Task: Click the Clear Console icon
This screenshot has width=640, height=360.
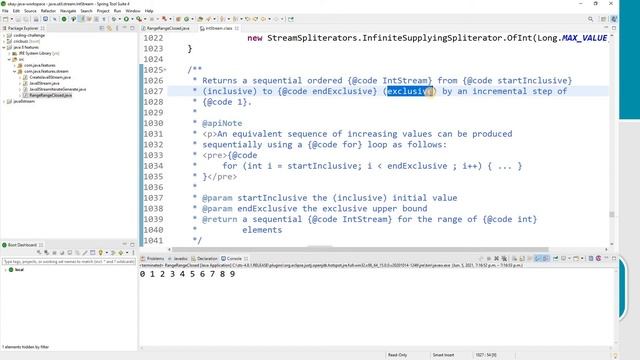Action: (514, 258)
